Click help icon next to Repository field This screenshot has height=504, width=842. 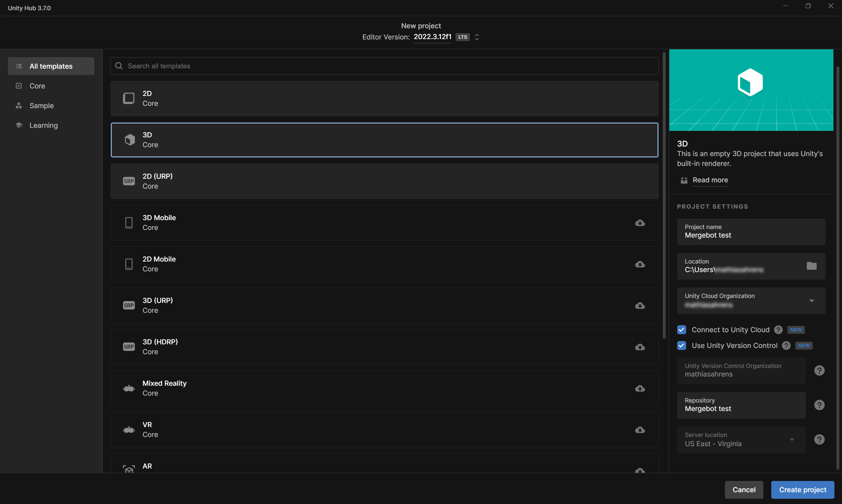coord(819,405)
